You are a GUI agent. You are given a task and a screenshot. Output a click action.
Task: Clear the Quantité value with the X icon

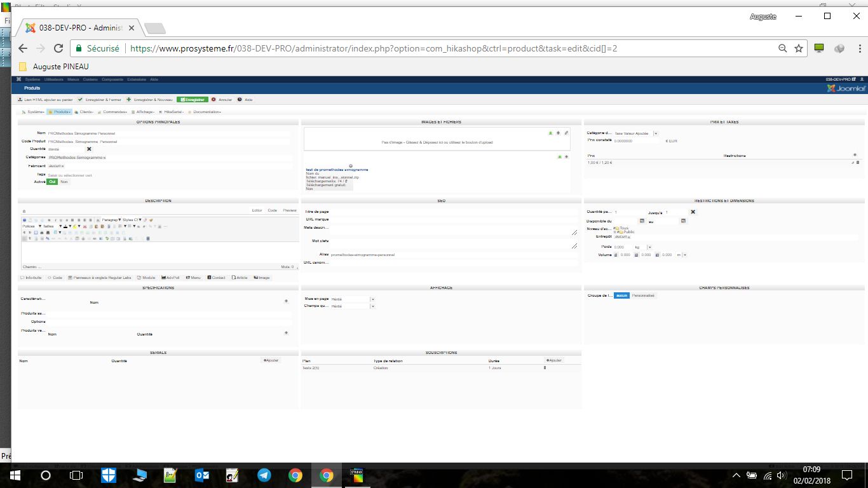pyautogui.click(x=89, y=149)
